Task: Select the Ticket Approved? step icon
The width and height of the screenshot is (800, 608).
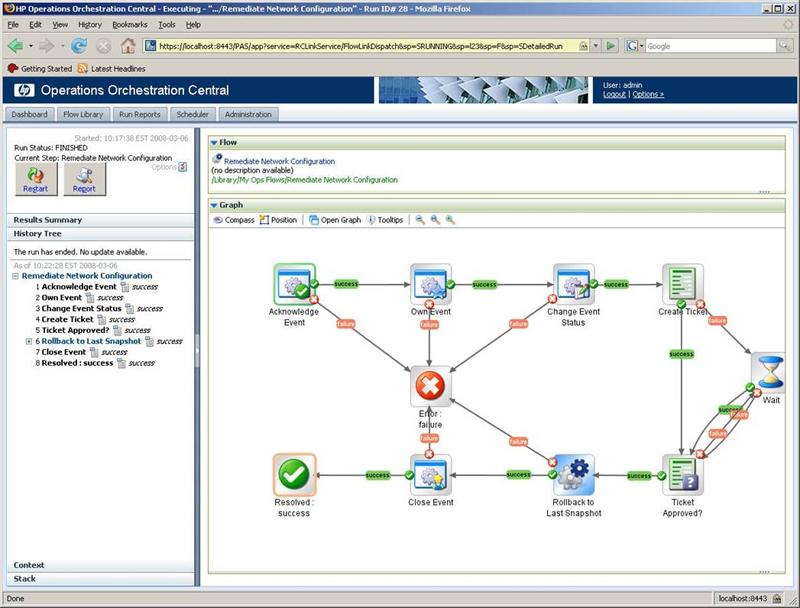Action: 683,475
